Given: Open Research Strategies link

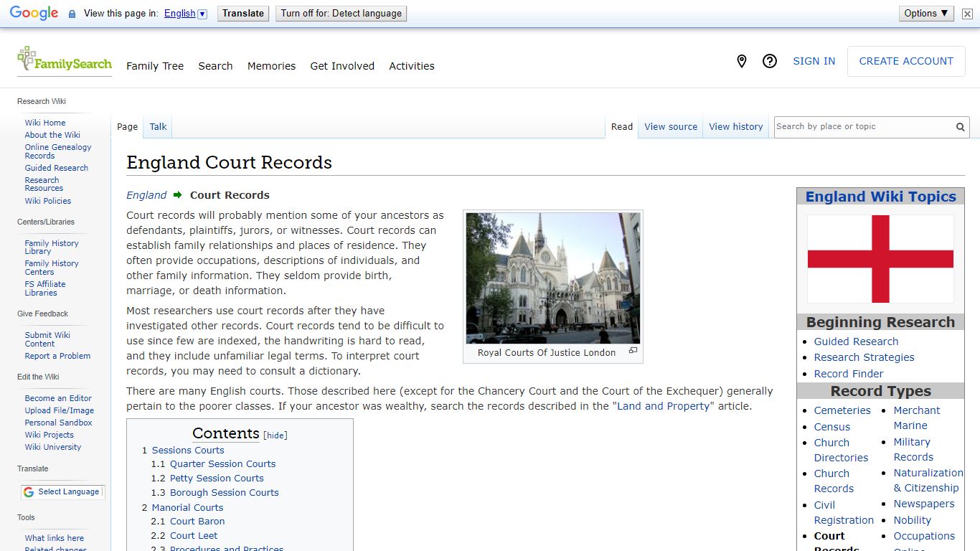Looking at the screenshot, I should [x=864, y=357].
